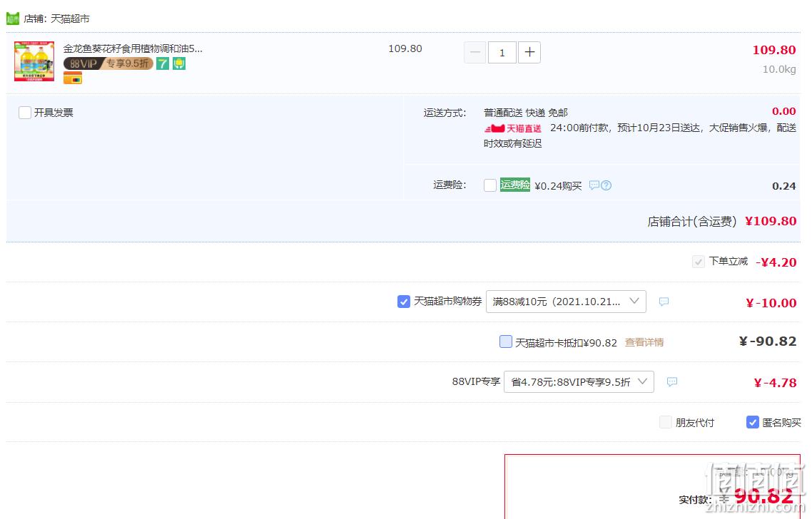Image resolution: width=812 pixels, height=519 pixels.
Task: Open shipping insurance comment bubble icon
Action: tap(594, 185)
